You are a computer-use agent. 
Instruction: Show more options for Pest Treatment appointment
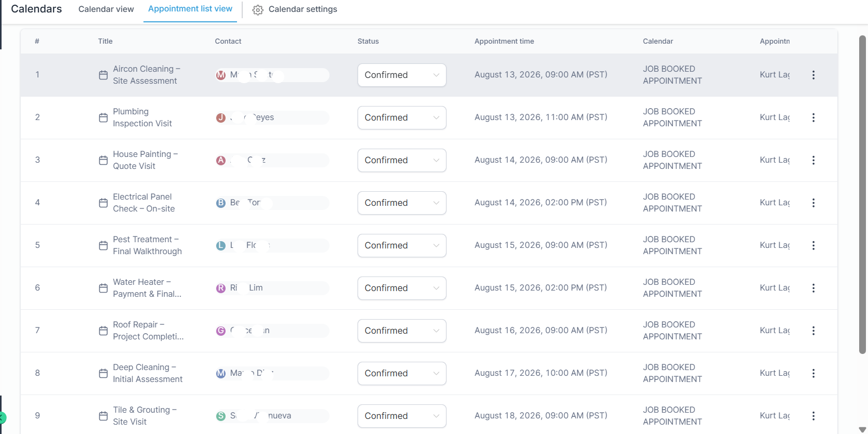tap(813, 245)
